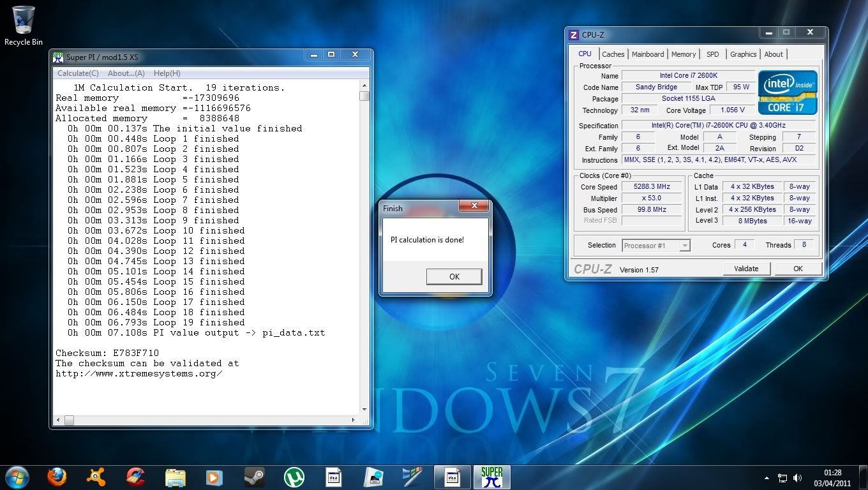The width and height of the screenshot is (868, 490).
Task: Close the Finish dialog with red X
Action: pos(474,205)
